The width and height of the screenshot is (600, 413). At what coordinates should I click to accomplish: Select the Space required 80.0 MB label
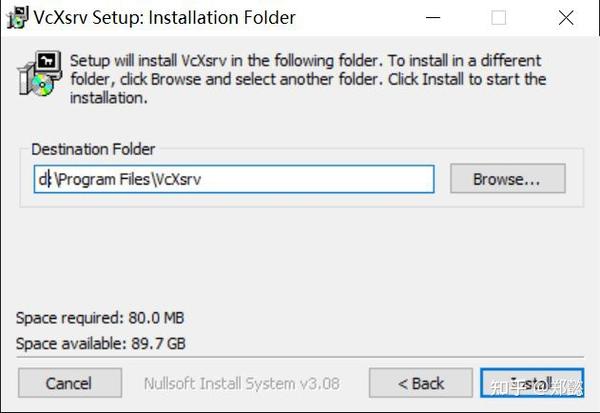point(100,318)
